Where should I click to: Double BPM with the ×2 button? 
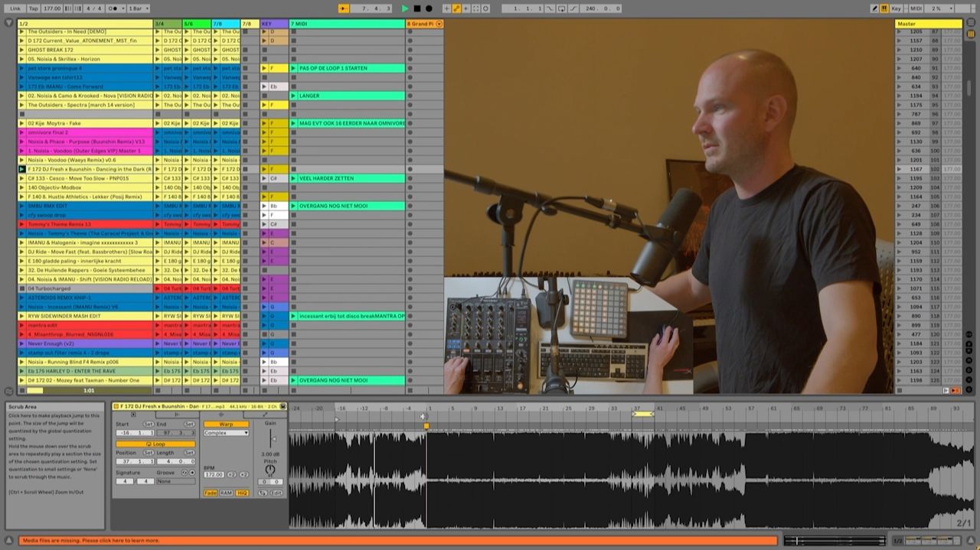coord(243,474)
